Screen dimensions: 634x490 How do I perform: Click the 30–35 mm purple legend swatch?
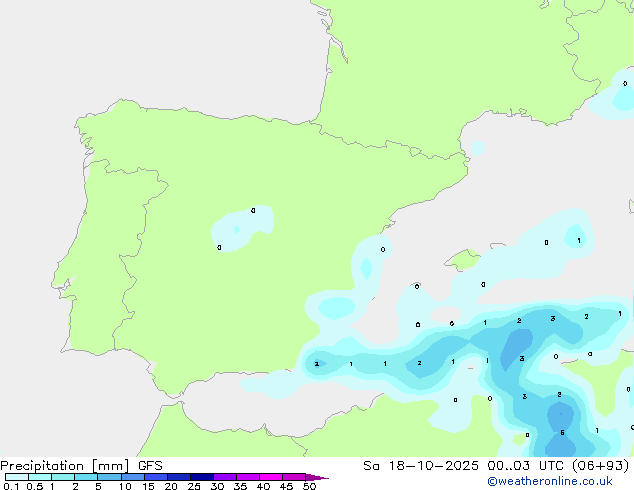pos(225,477)
